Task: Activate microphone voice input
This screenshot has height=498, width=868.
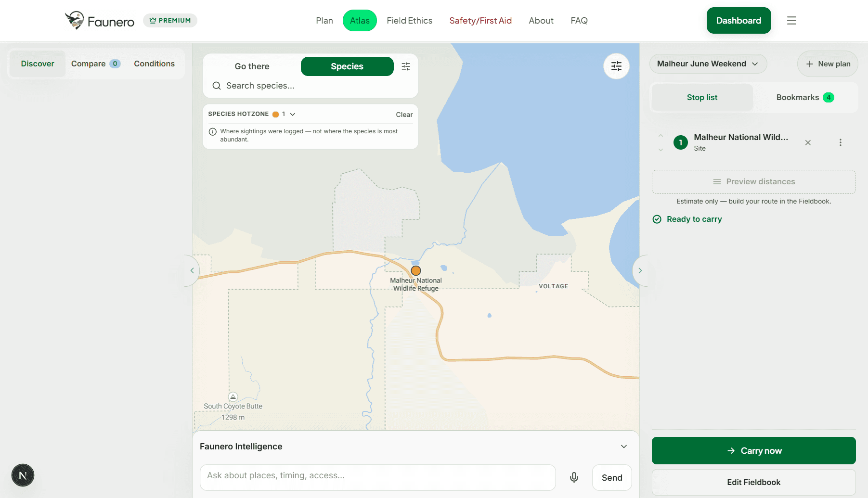Action: (574, 477)
